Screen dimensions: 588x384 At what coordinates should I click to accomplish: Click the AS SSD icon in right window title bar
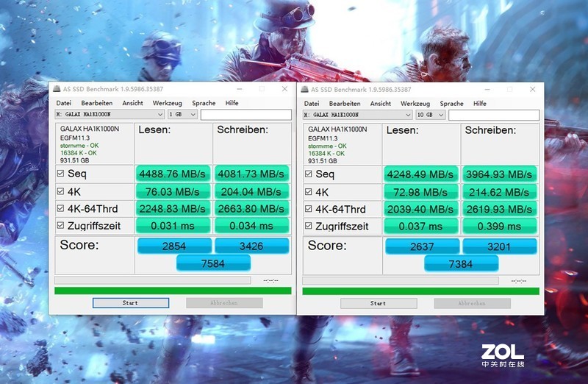pyautogui.click(x=304, y=89)
